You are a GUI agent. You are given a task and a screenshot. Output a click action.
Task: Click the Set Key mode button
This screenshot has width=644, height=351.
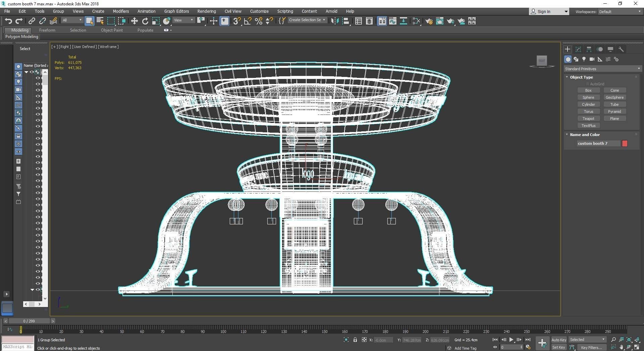coord(558,348)
